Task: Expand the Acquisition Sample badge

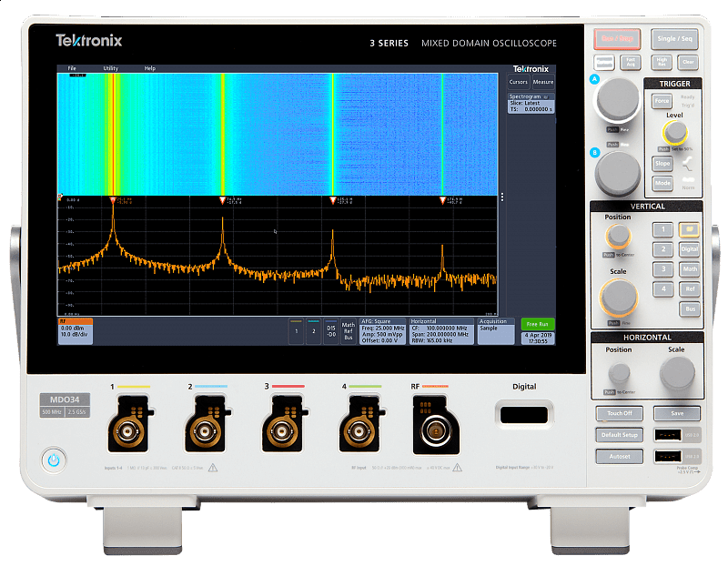Action: pos(498,328)
